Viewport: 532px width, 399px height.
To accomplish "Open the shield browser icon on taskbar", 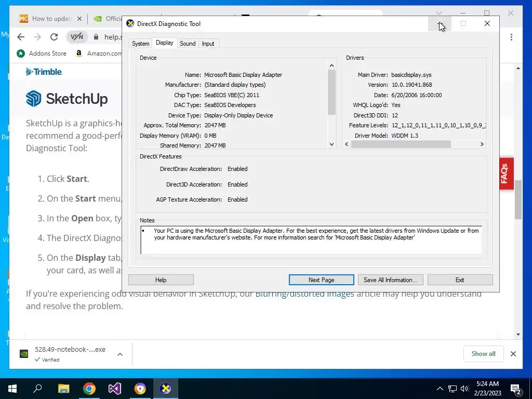I will [x=140, y=389].
